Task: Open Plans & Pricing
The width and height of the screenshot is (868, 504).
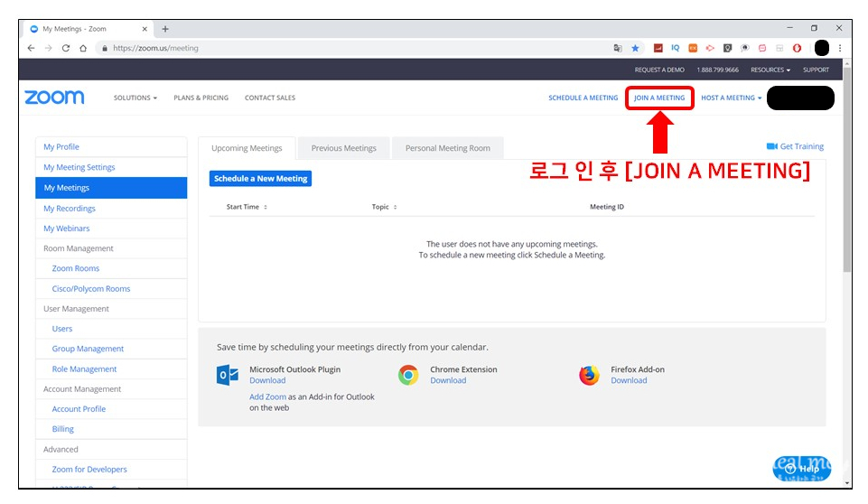Action: pyautogui.click(x=201, y=98)
